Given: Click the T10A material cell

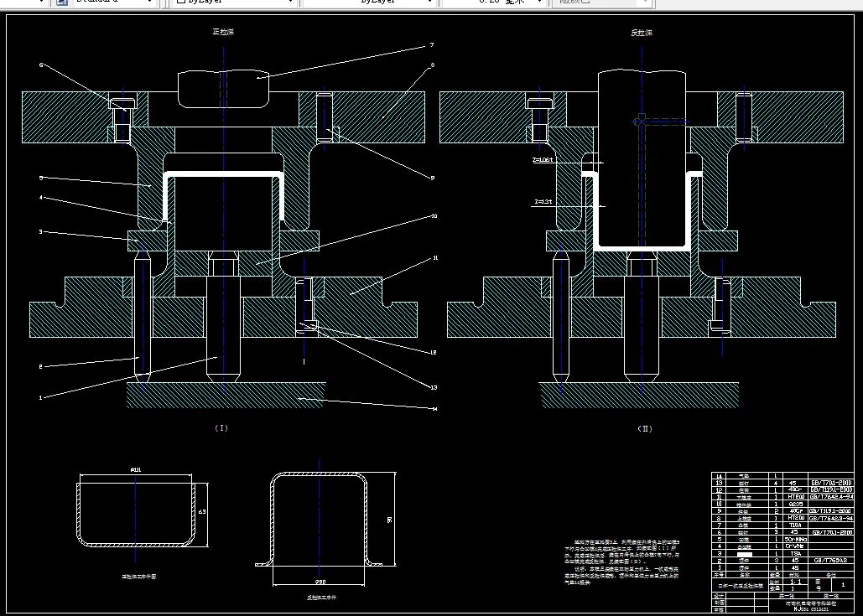Looking at the screenshot, I should point(793,525).
